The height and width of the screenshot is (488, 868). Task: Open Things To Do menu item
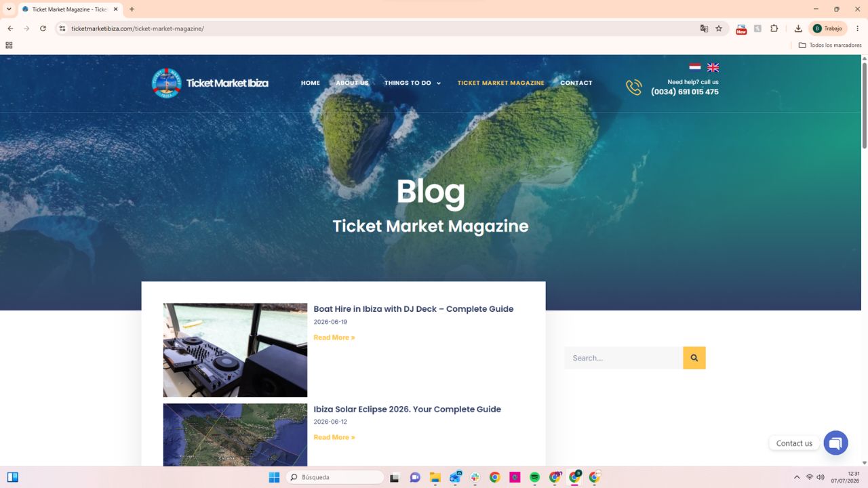point(408,83)
